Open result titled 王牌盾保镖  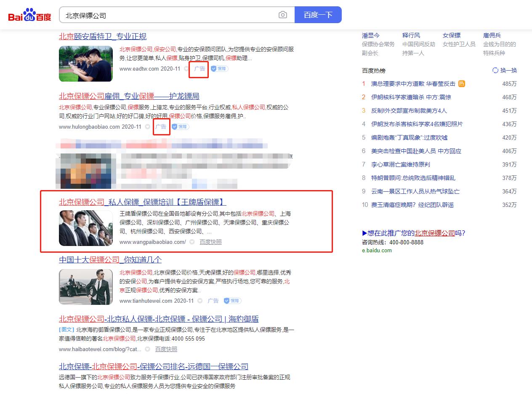[x=143, y=201]
